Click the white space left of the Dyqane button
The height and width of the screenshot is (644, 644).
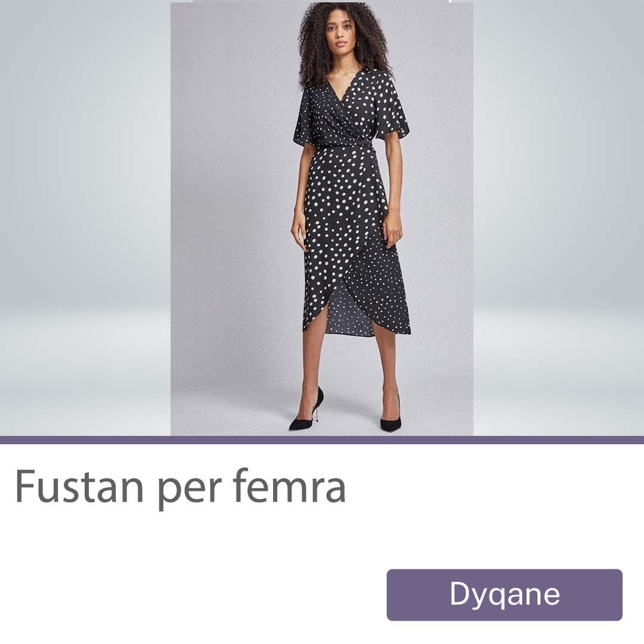(193, 595)
